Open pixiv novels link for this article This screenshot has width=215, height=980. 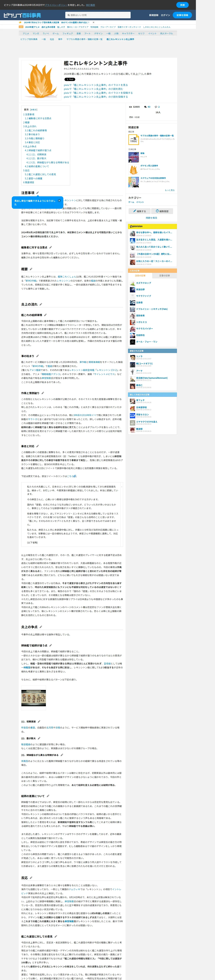pos(93,89)
